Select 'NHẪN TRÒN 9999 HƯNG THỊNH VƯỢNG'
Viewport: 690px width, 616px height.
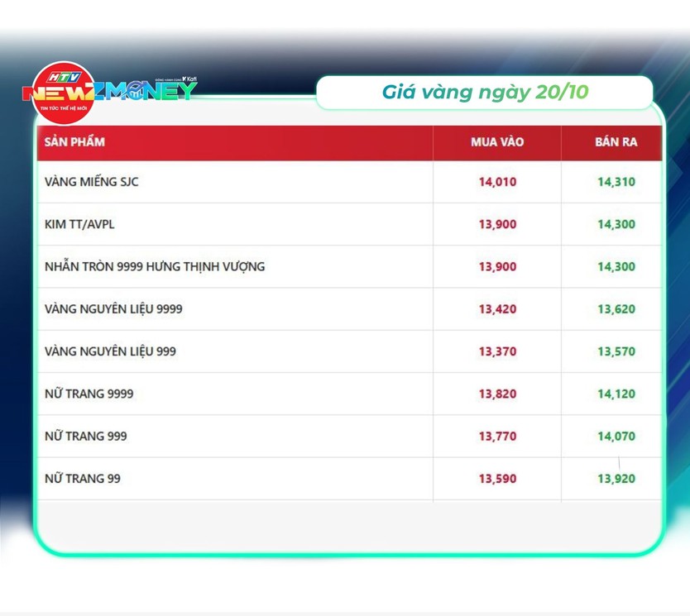[x=155, y=266]
